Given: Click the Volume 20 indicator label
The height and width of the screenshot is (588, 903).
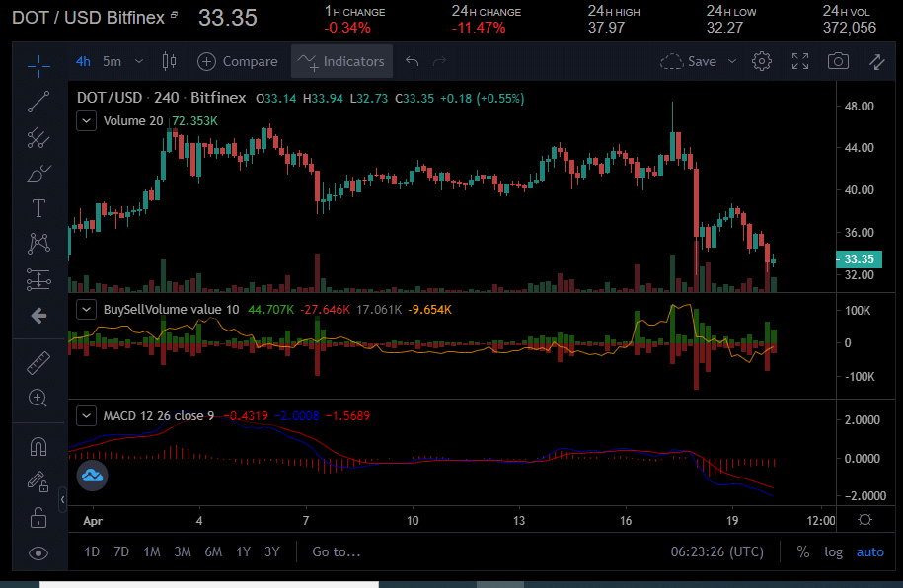Looking at the screenshot, I should tap(133, 121).
